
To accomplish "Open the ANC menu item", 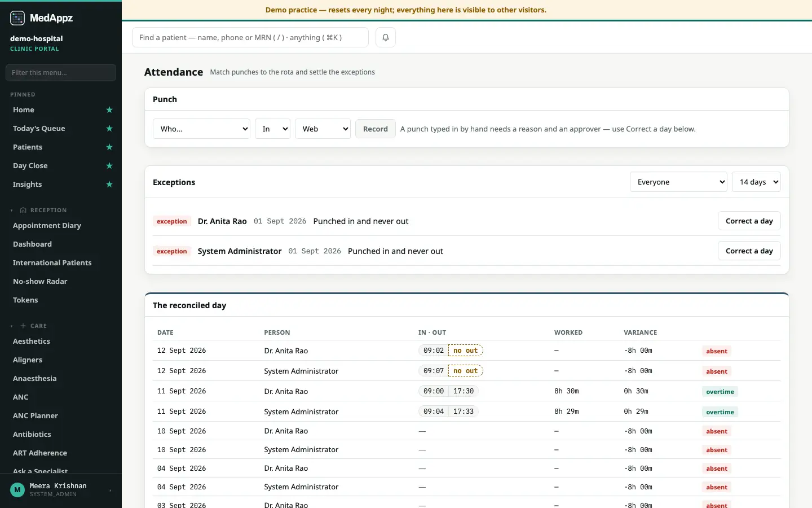I will click(21, 397).
